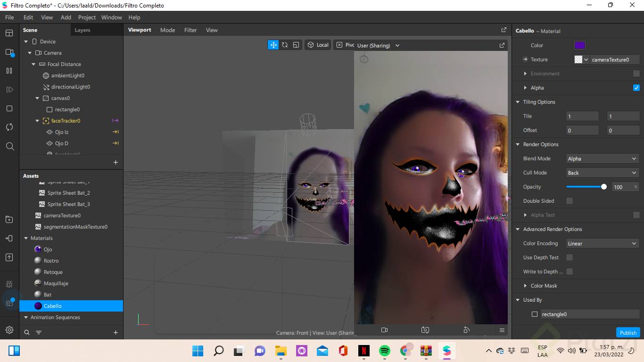Toggle the Environment checkbox
The height and width of the screenshot is (362, 644).
pos(636,74)
